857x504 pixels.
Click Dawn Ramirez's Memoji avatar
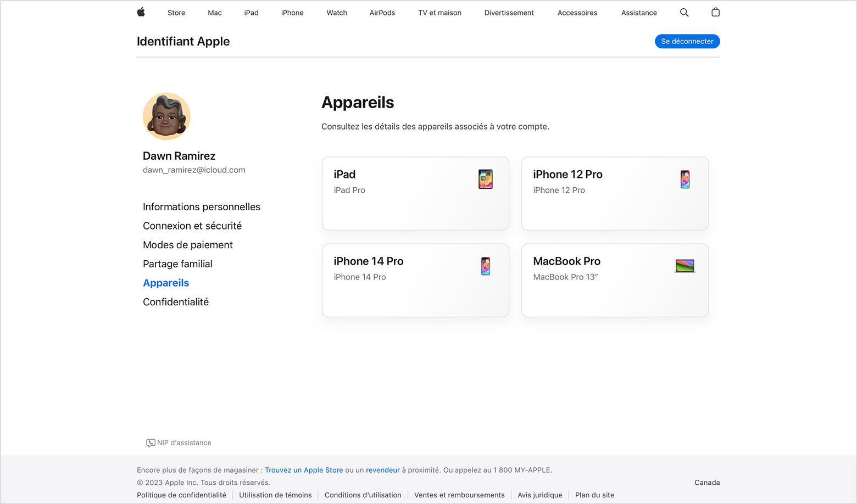tap(166, 116)
